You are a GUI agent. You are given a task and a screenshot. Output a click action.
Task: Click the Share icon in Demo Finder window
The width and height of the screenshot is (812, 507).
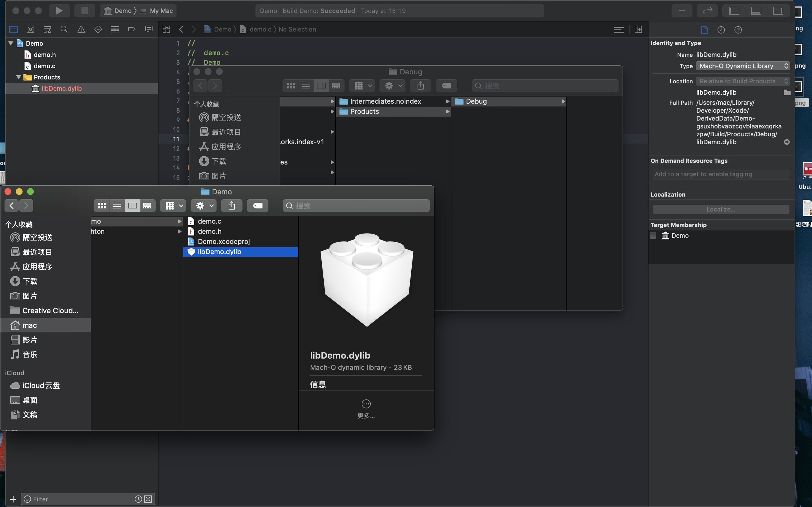[x=231, y=206]
